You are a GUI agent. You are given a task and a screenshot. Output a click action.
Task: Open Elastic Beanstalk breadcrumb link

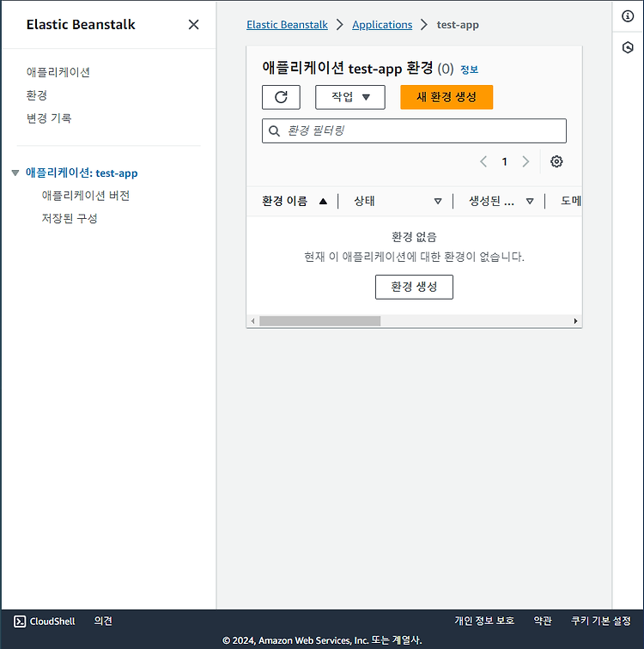coord(288,25)
